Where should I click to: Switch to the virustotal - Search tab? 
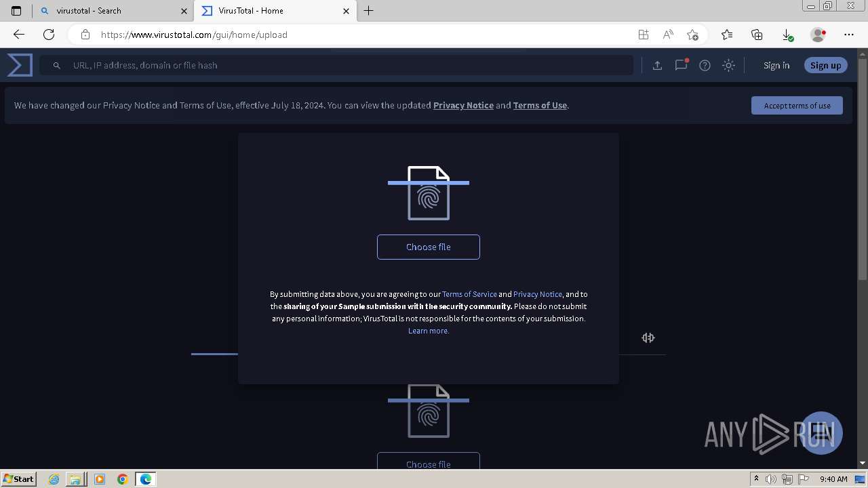click(113, 11)
